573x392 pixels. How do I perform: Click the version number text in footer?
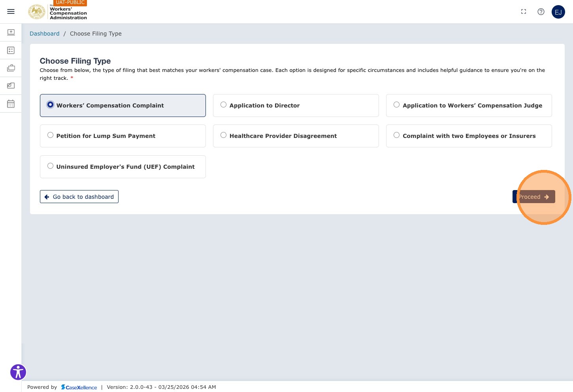(x=161, y=387)
